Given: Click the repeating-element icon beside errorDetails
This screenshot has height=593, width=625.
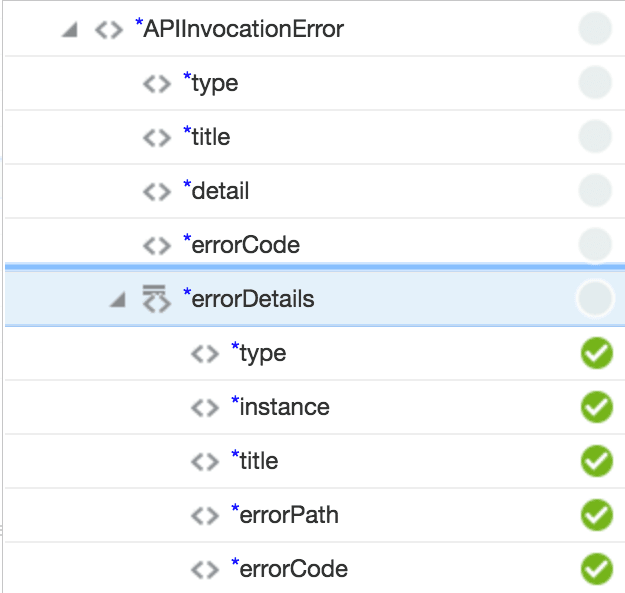Looking at the screenshot, I should 154,298.
